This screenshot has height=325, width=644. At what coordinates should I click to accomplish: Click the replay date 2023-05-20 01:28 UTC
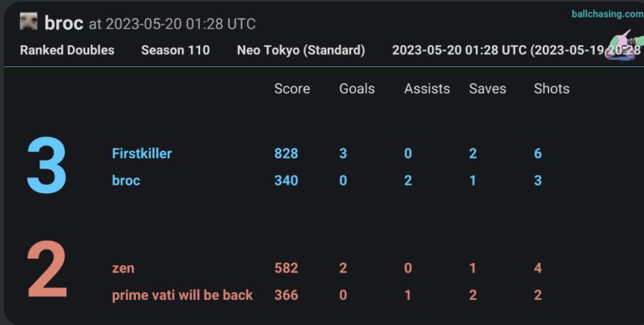459,50
